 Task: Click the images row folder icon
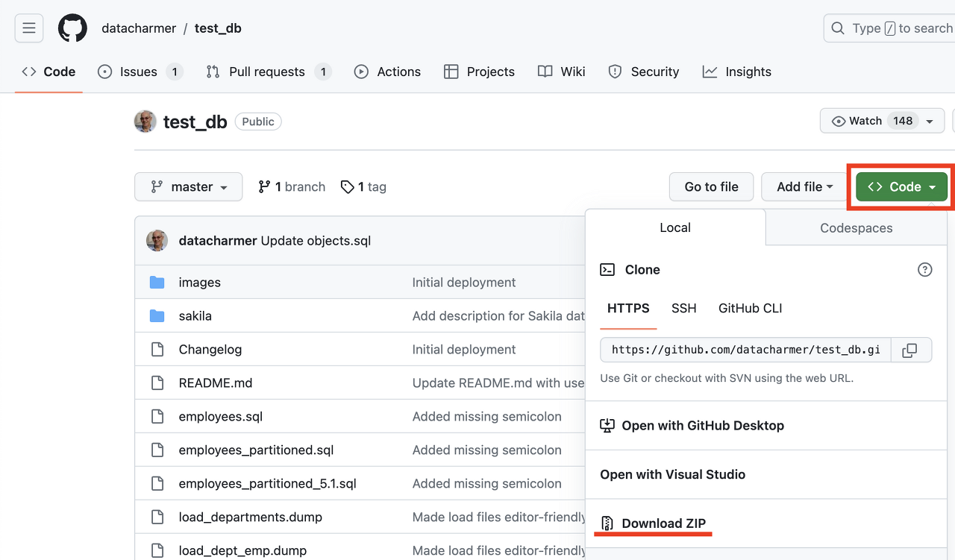tap(157, 282)
